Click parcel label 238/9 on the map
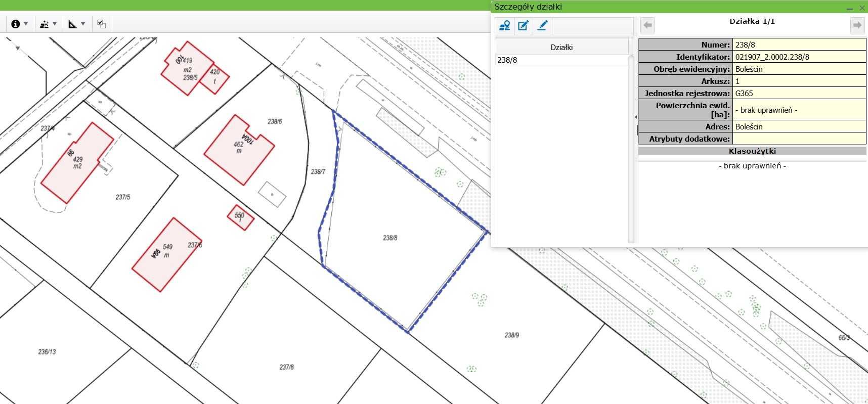Screen dimensions: 868x404 [x=511, y=335]
